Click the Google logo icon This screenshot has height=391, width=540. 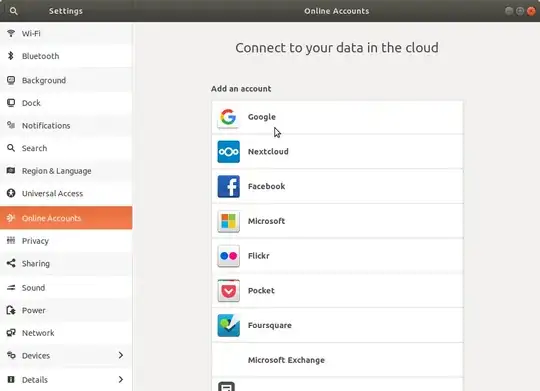228,117
